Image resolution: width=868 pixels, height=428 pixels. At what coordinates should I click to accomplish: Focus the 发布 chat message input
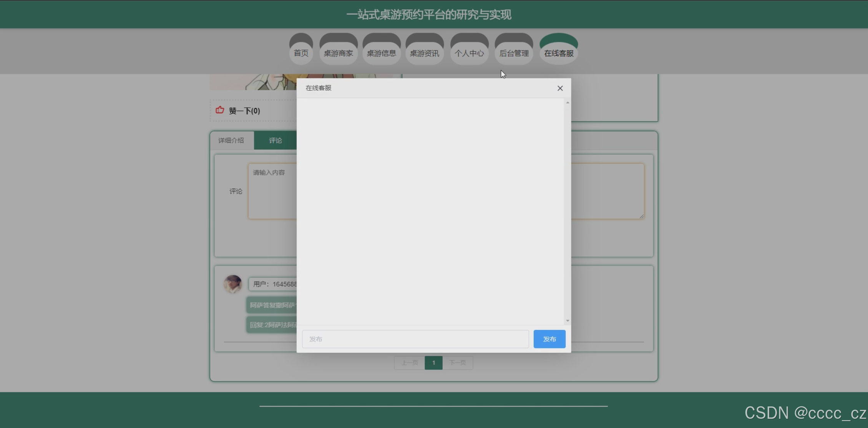pyautogui.click(x=415, y=339)
